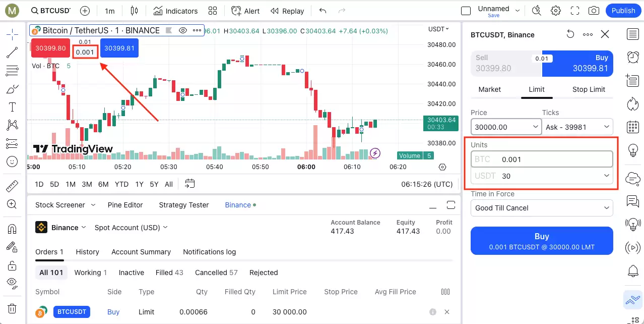Click Buy 0.001 BTCUSDT limit order button

pos(542,241)
